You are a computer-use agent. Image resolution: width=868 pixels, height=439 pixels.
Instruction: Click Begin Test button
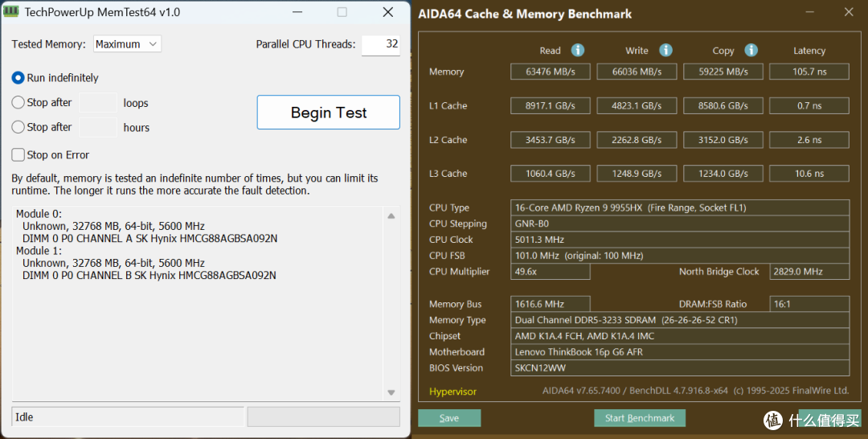click(328, 113)
